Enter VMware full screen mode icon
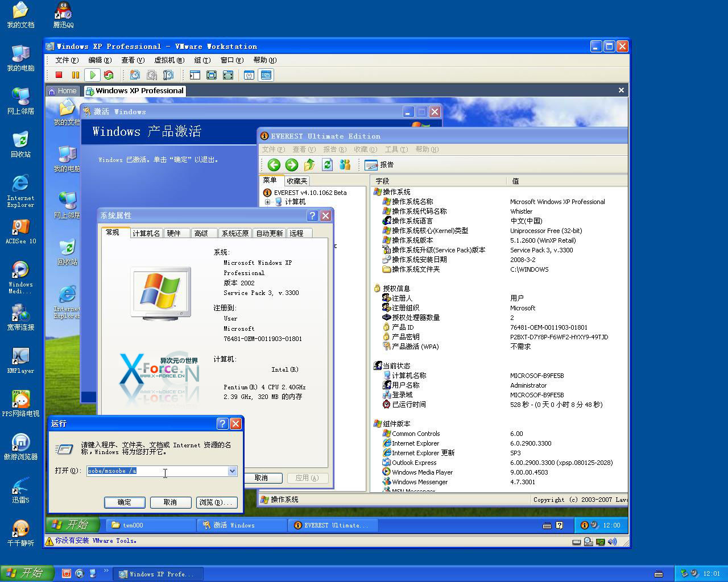 tap(212, 75)
